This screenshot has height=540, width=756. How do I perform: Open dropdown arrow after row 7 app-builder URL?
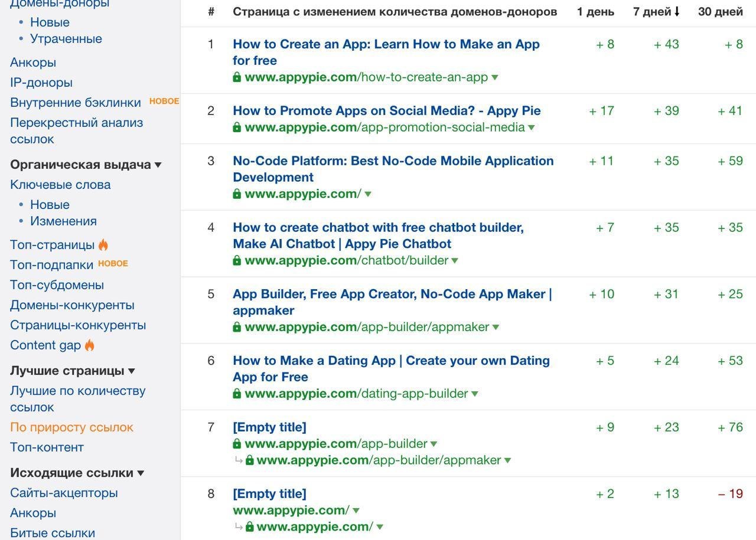pyautogui.click(x=434, y=444)
